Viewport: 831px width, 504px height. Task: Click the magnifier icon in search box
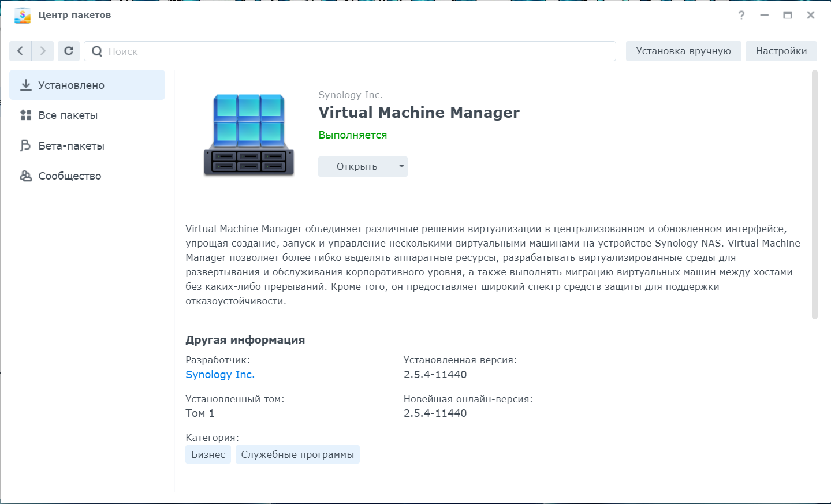coord(97,51)
